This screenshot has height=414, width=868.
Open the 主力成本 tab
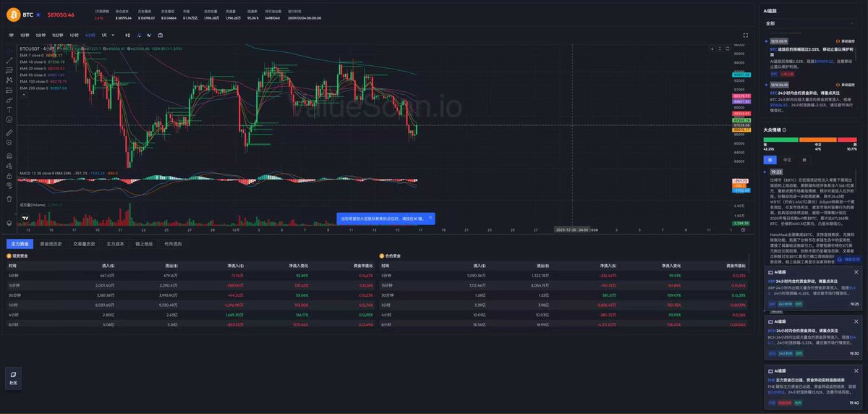pos(115,244)
